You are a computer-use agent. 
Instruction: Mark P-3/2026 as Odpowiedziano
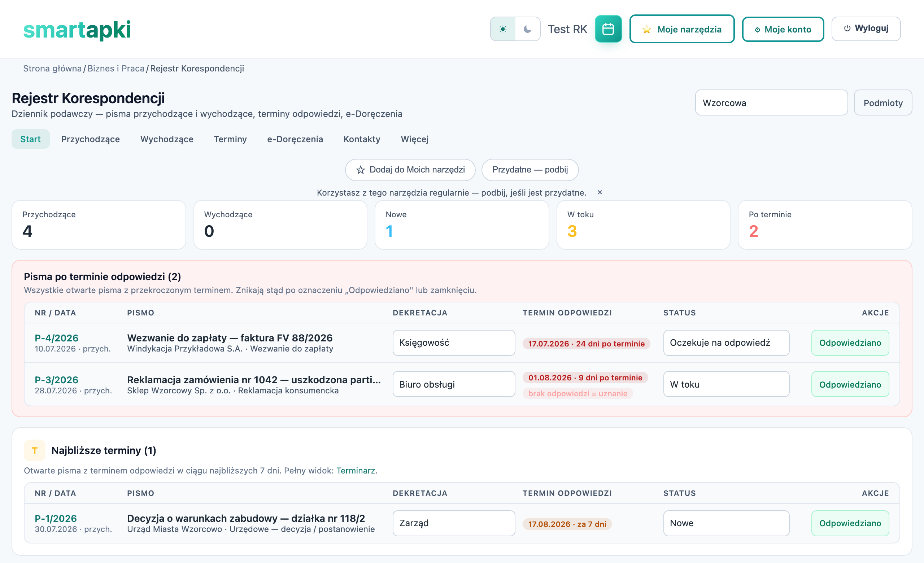(850, 384)
